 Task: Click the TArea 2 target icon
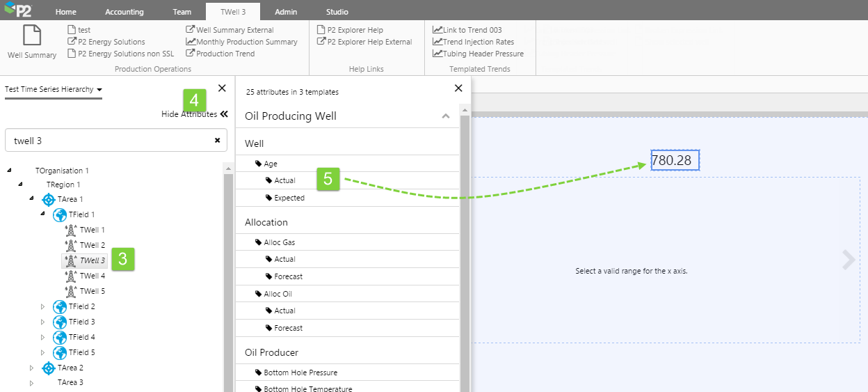49,368
